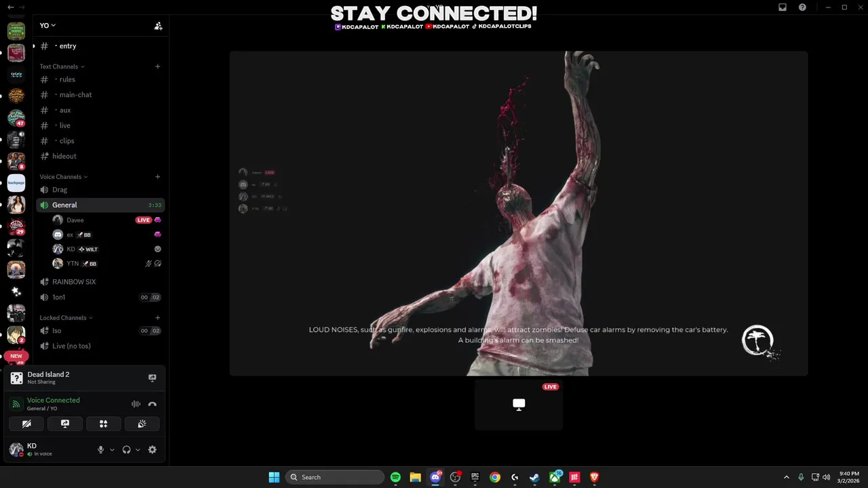This screenshot has height=488, width=868.
Task: Click the taskbar Search box
Action: coord(335,477)
